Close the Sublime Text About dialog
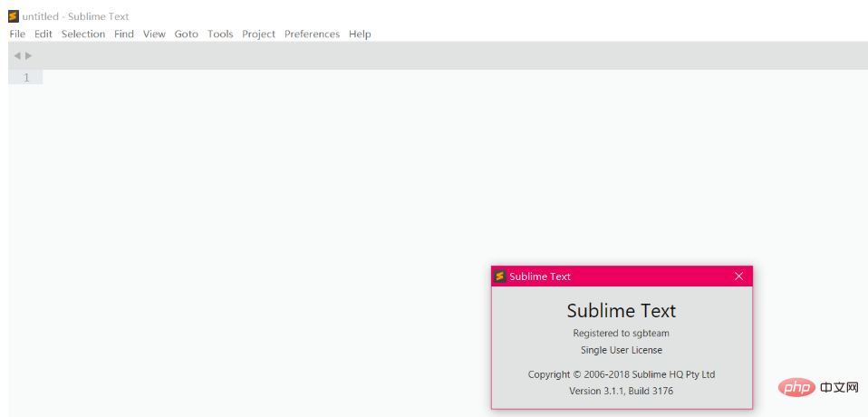868x417 pixels. click(738, 276)
